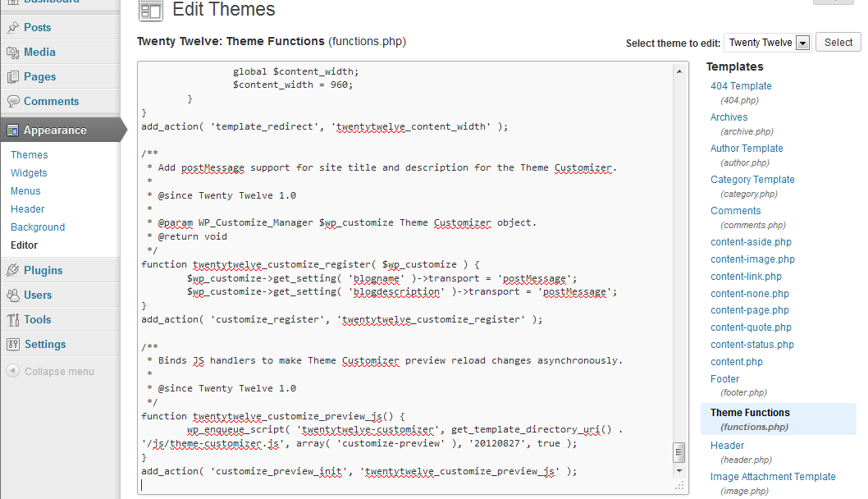This screenshot has width=868, height=499.
Task: Click the Settings icon in sidebar
Action: click(x=13, y=344)
